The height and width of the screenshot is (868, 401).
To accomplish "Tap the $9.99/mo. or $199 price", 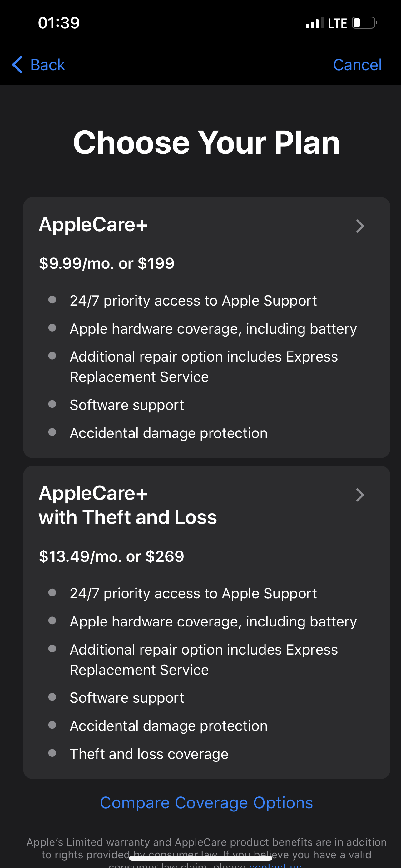I will pos(107,263).
